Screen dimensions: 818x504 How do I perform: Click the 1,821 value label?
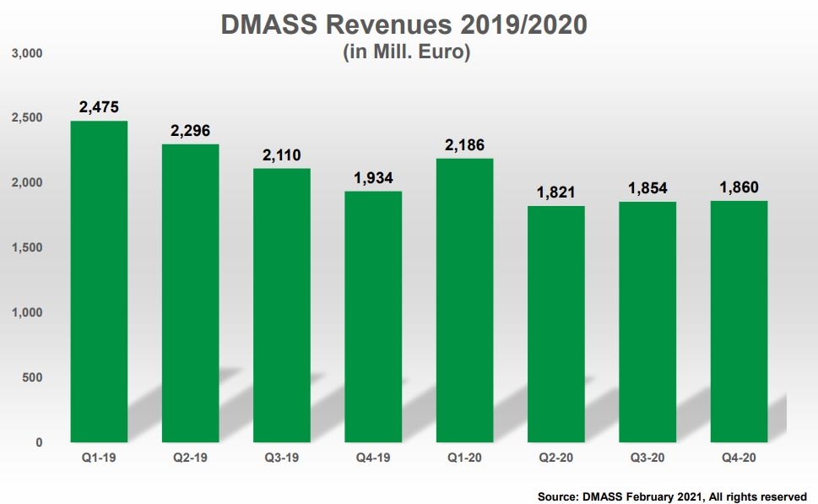pyautogui.click(x=555, y=192)
